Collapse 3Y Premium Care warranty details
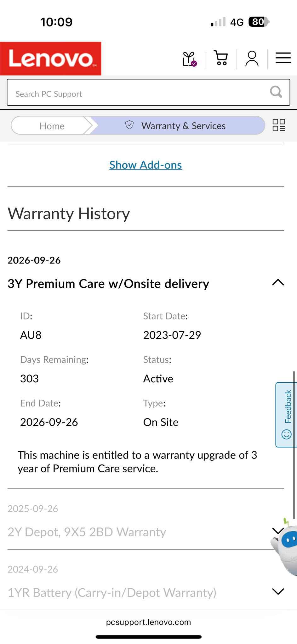Screen dimensions: 297x644 click(x=278, y=283)
